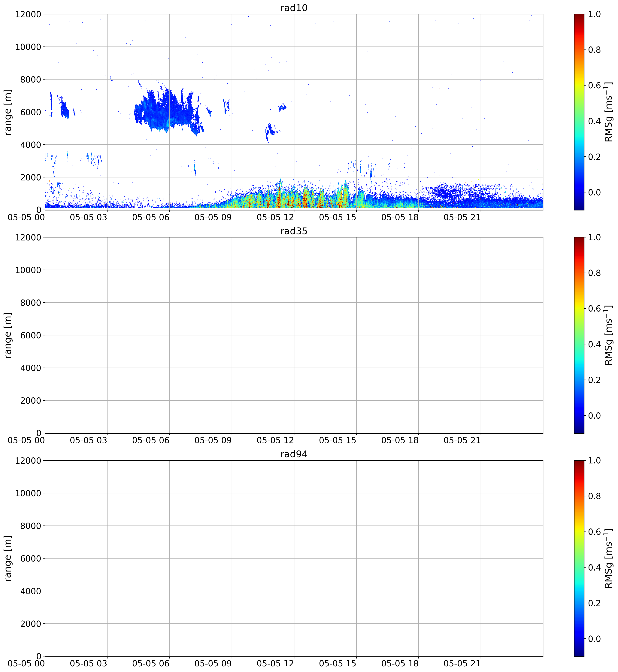Click the rad94 colorbar gradient

click(x=579, y=558)
